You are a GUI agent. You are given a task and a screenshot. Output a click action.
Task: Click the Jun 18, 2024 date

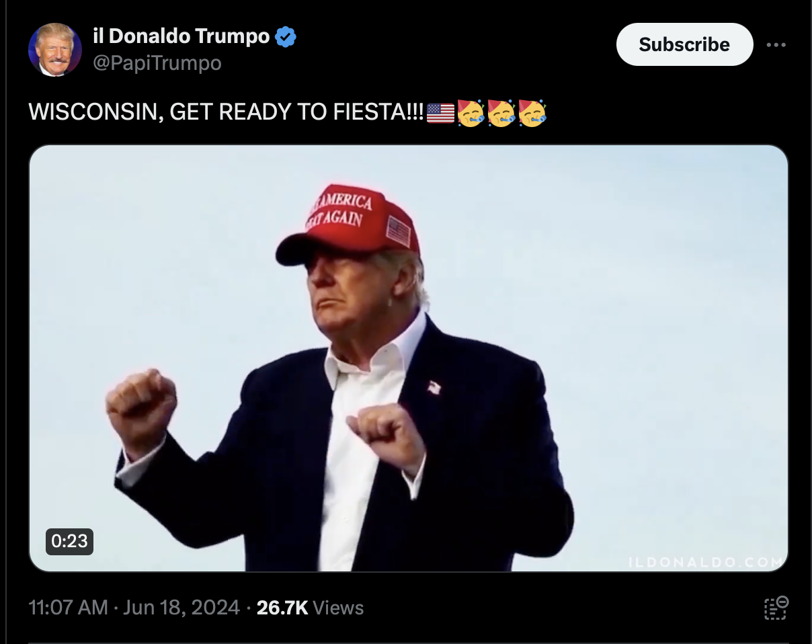tap(181, 608)
